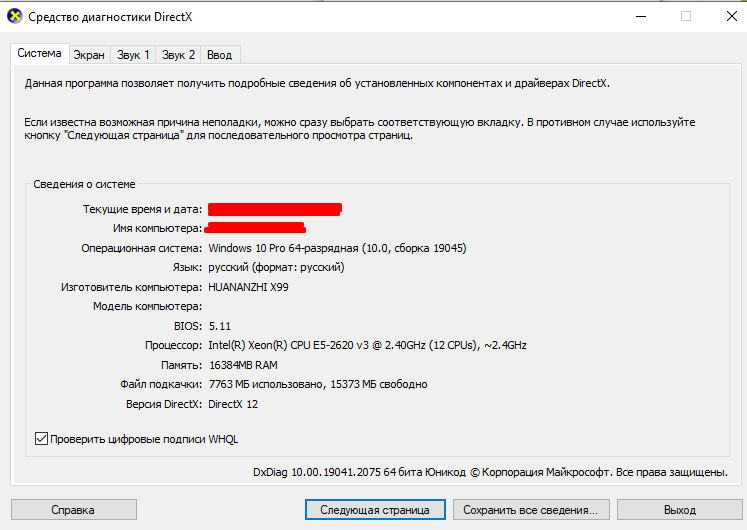The image size is (747, 530).
Task: Click the DirectX icon in title bar
Action: click(x=15, y=16)
